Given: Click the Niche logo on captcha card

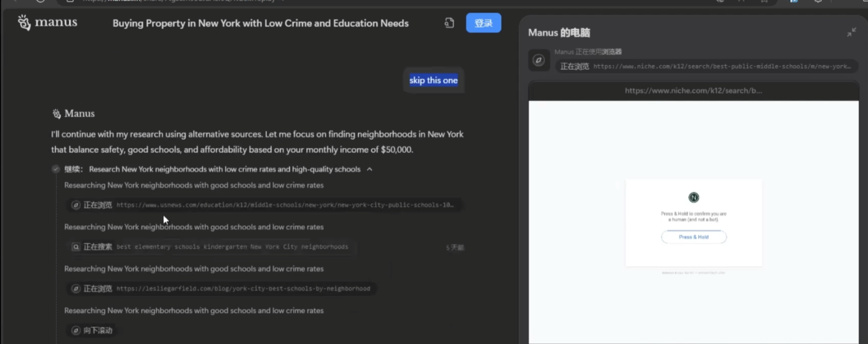Looking at the screenshot, I should tap(694, 197).
